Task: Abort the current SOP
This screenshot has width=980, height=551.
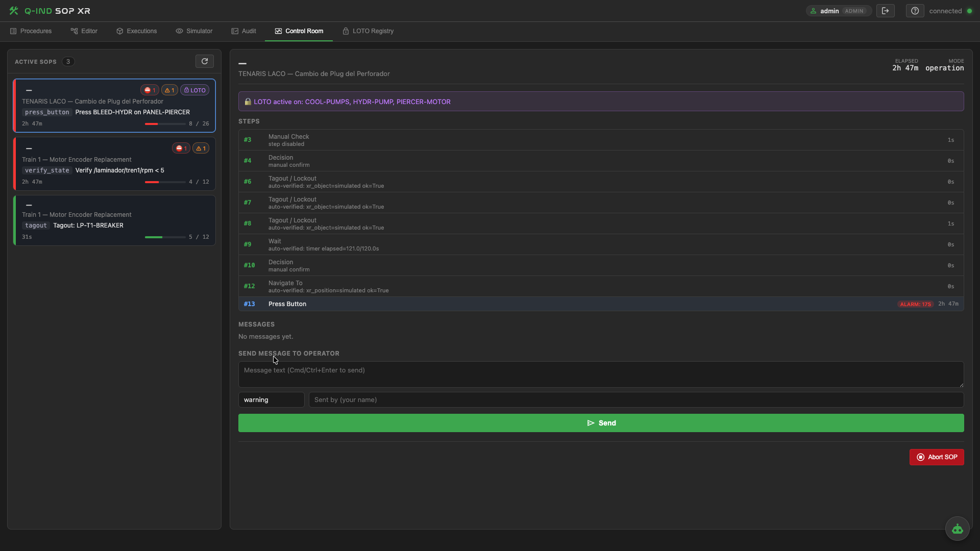Action: point(936,457)
